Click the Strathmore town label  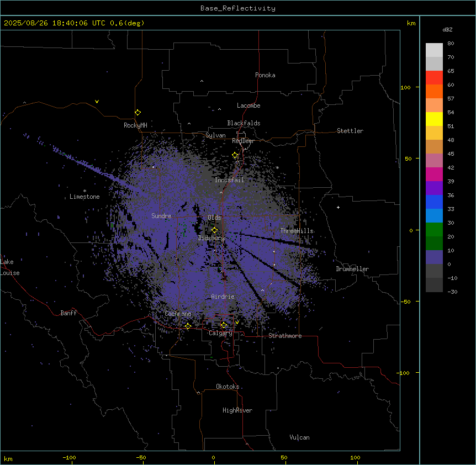[x=285, y=336]
